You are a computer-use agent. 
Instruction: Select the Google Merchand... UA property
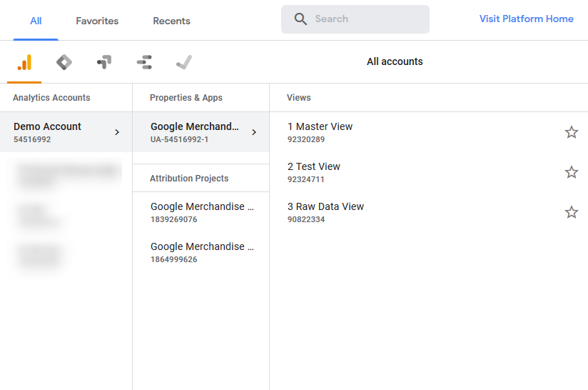(x=201, y=132)
